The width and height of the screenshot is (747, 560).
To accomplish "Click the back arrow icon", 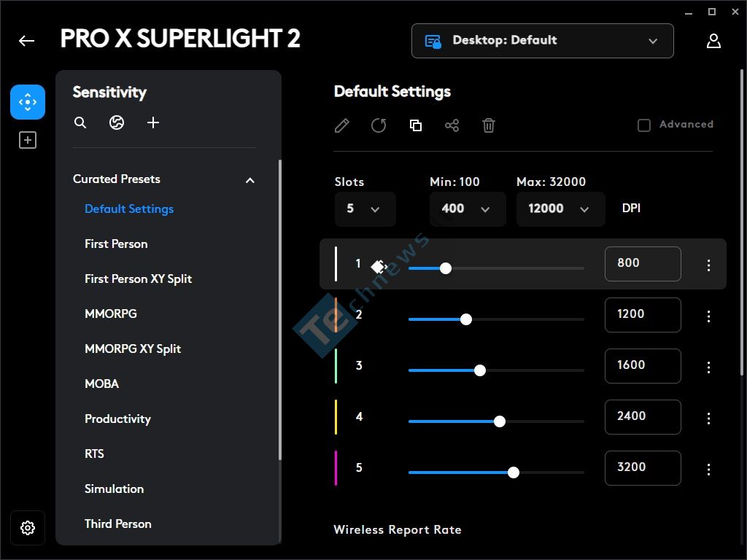I will point(27,41).
